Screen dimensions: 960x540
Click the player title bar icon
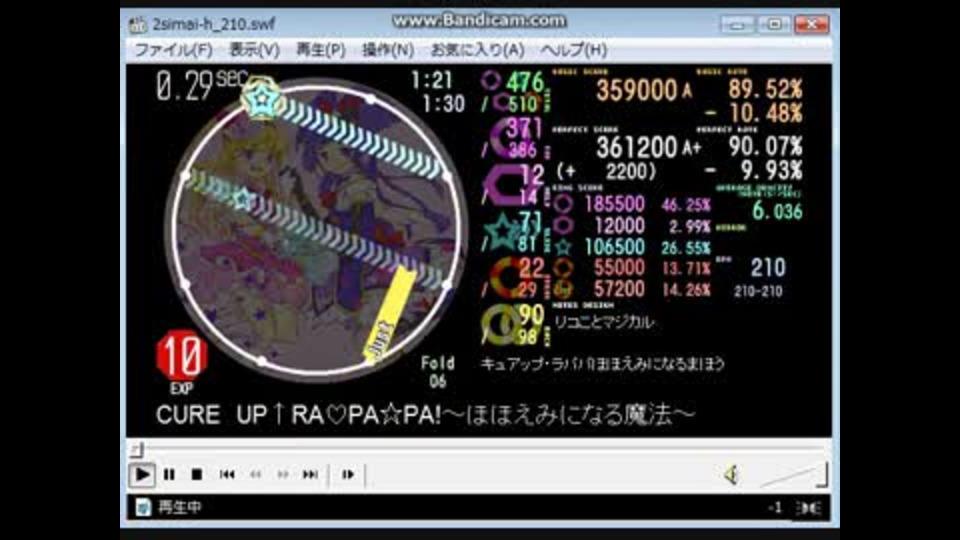138,24
